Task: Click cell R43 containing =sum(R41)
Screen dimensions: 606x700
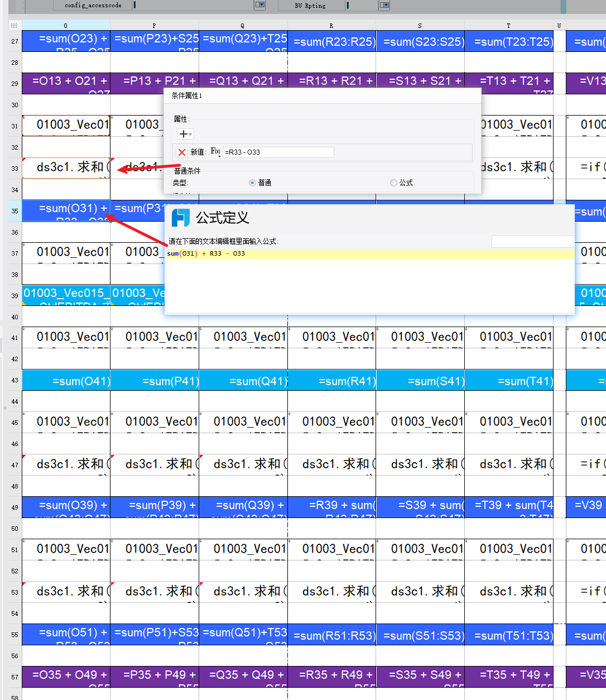Action: [x=331, y=380]
